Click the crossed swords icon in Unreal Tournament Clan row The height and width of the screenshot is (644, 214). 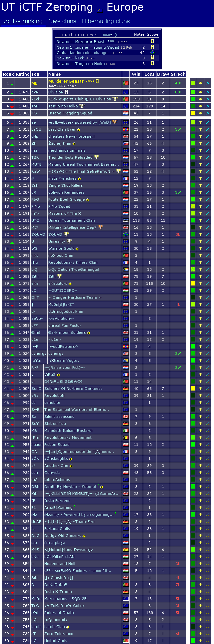click(x=208, y=220)
